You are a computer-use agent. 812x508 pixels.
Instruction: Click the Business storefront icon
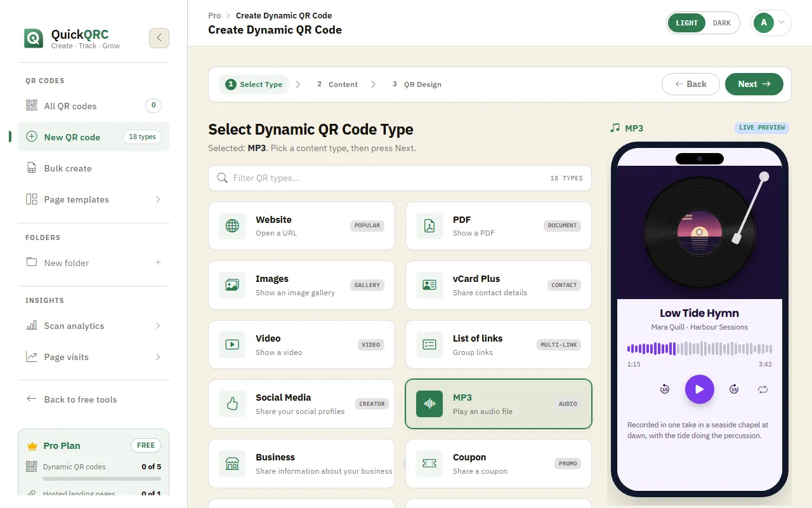(232, 464)
